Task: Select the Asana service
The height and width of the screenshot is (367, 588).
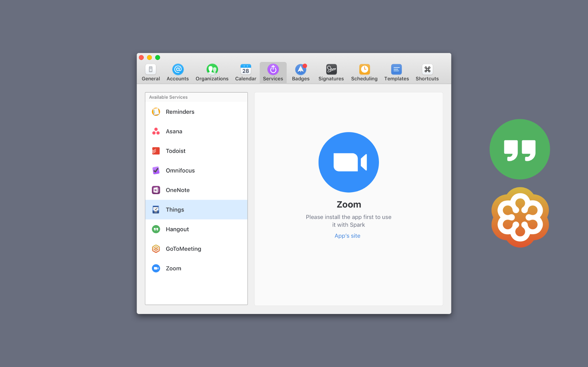Action: click(x=174, y=131)
